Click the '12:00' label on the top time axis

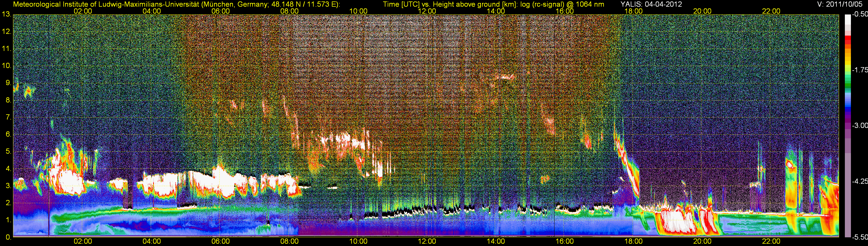tap(427, 11)
